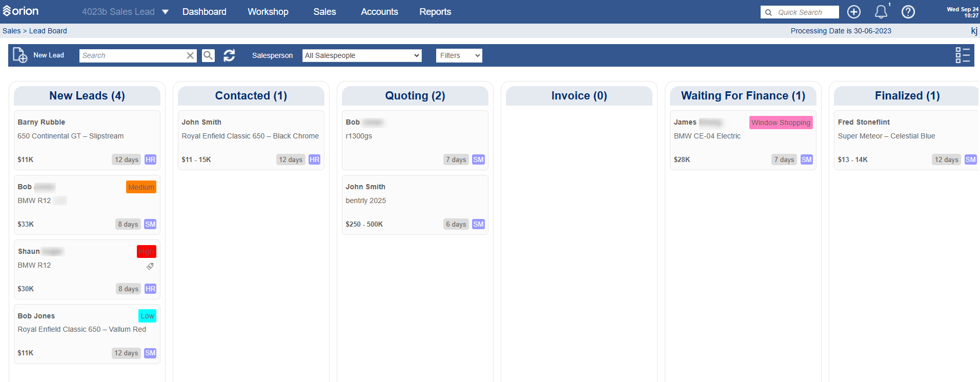
Task: Open the All Salespeople dropdown
Action: [362, 55]
